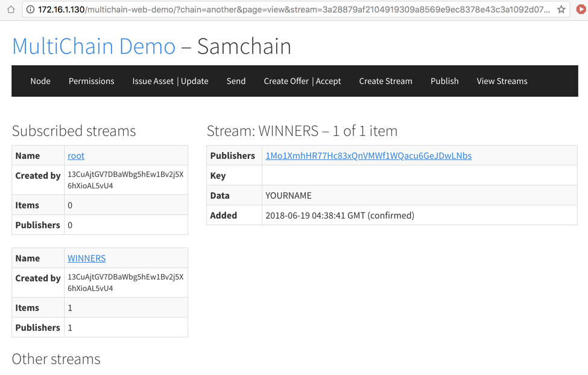Click the Data value YOURNAME
The width and height of the screenshot is (588, 375).
click(288, 196)
